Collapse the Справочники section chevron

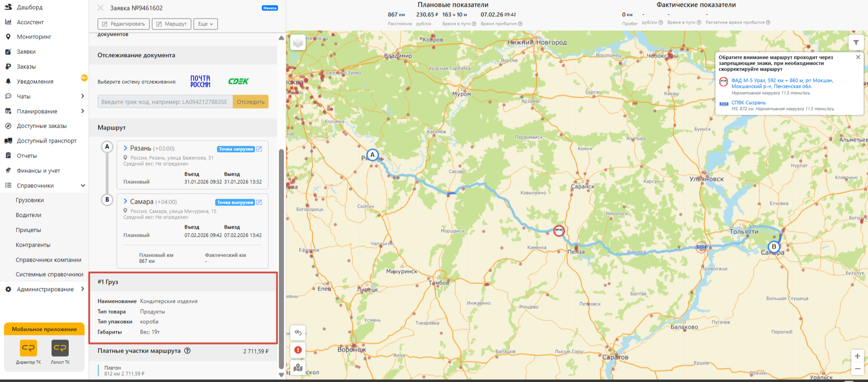pyautogui.click(x=83, y=186)
